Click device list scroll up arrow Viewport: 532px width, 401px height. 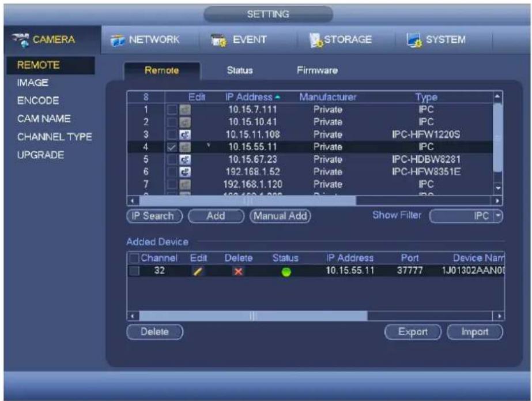click(497, 97)
